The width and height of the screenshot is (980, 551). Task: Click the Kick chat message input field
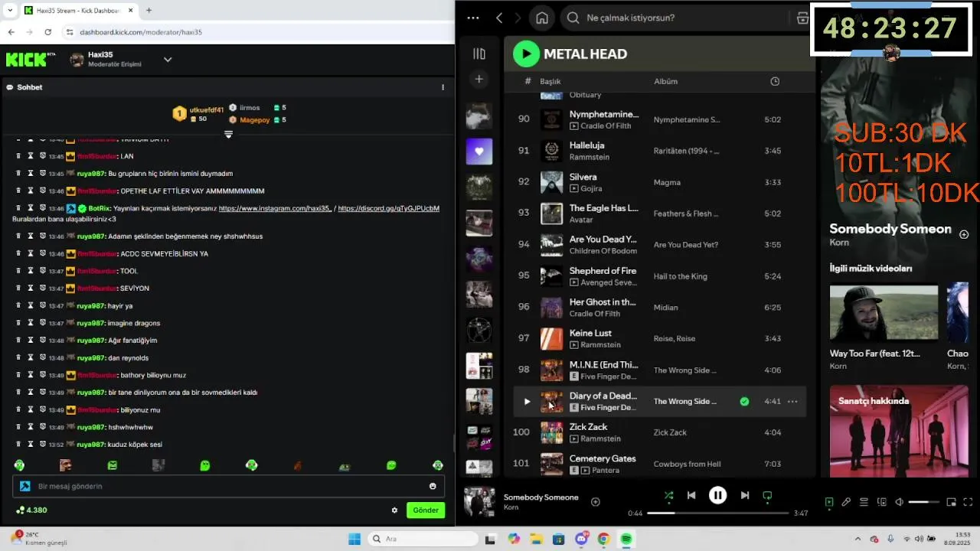[227, 486]
